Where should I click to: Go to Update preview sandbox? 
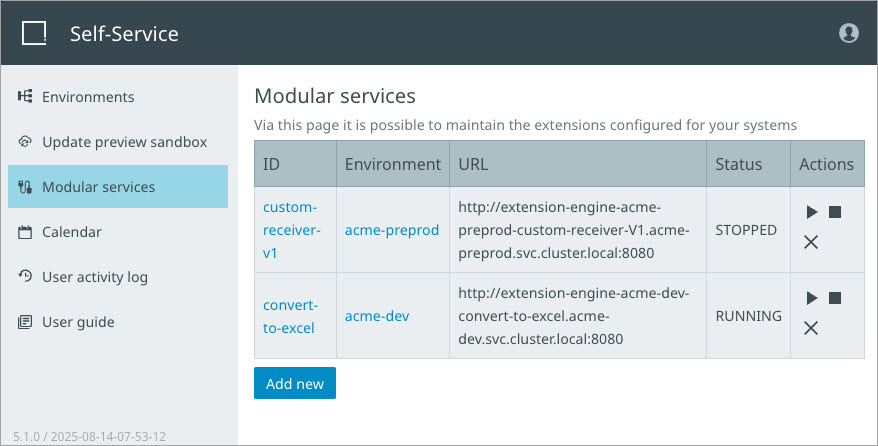click(124, 142)
